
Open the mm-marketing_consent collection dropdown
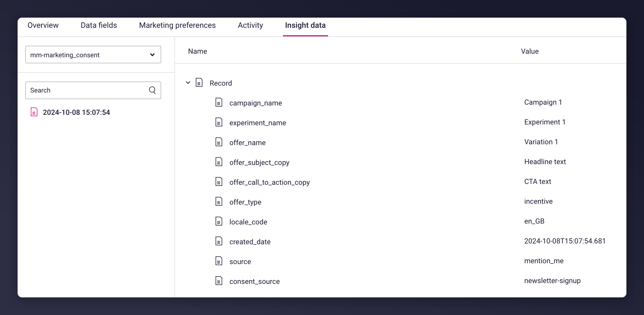pyautogui.click(x=93, y=55)
